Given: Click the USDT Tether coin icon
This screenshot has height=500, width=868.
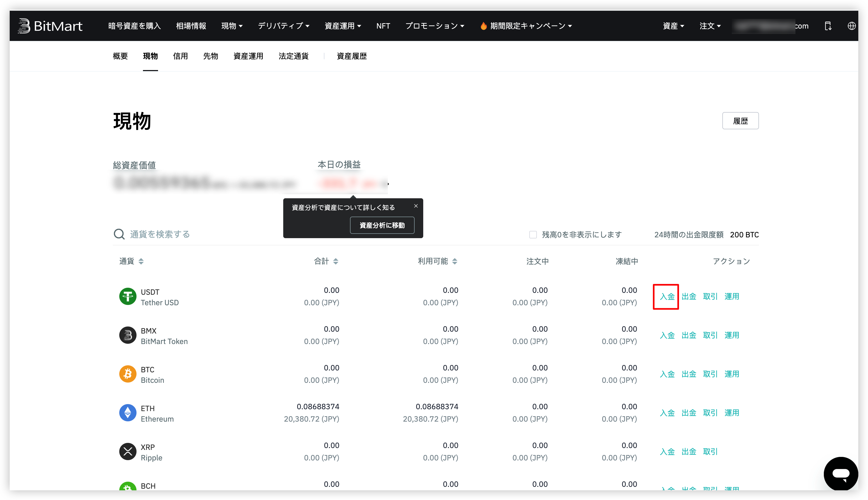Looking at the screenshot, I should point(128,296).
